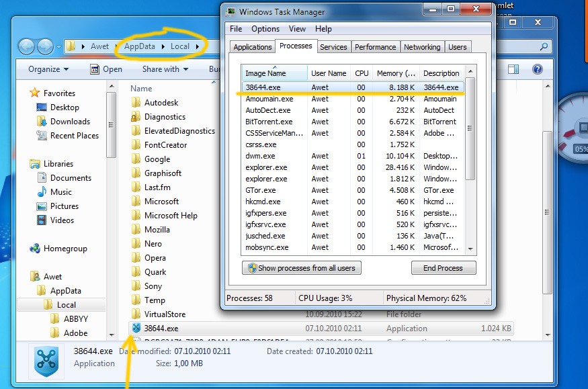Select the GTor.exe process row
The image size is (588, 389).
tap(353, 190)
